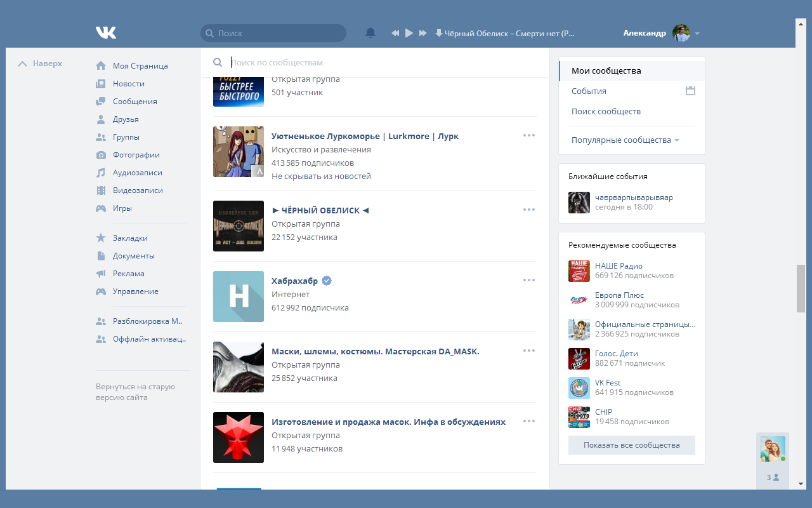The width and height of the screenshot is (812, 508).
Task: Open profile menu arrow next to Александр
Action: tap(697, 34)
